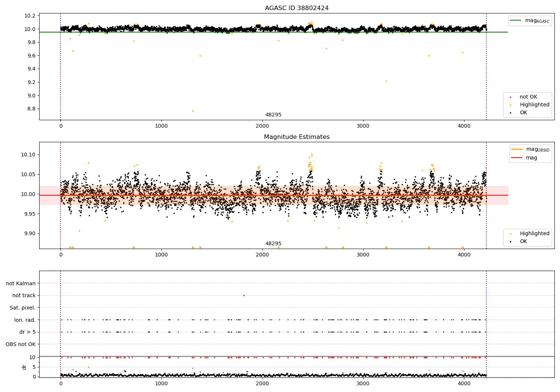Click the 'not track' axis label
Viewport: 560px width, 392px height.
(24, 295)
